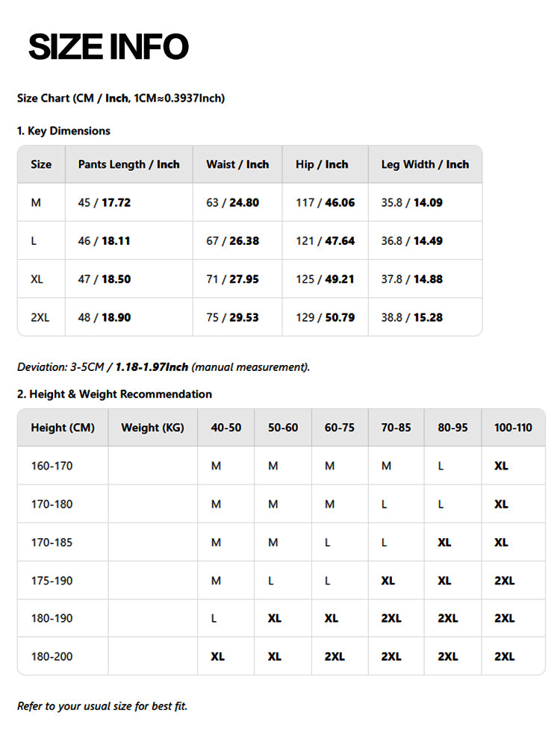Select the 2XL row label in Key Dimensions
The height and width of the screenshot is (733, 560).
pyautogui.click(x=40, y=317)
